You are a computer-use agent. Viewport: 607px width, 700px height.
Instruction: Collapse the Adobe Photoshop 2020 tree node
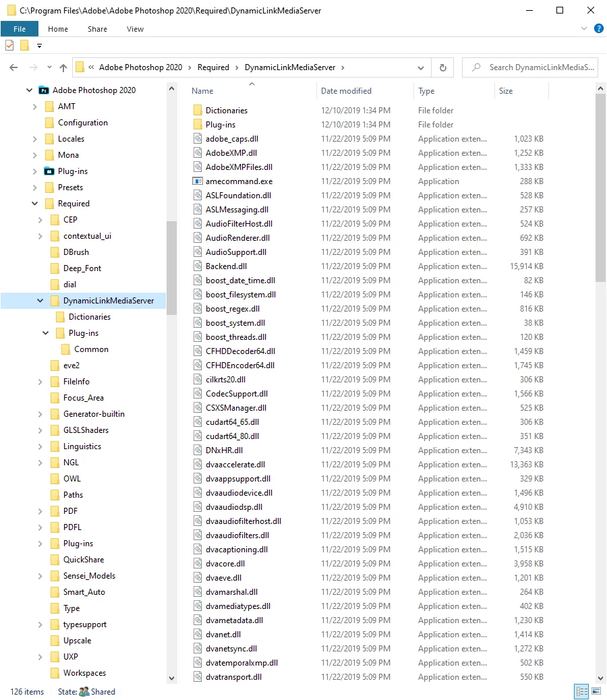coord(30,90)
